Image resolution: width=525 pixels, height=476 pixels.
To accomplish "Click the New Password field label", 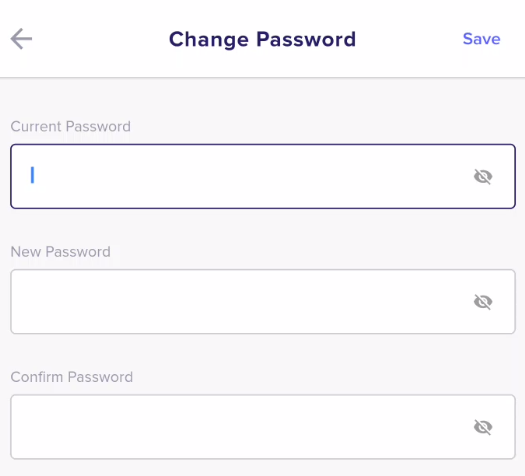I will click(x=61, y=252).
